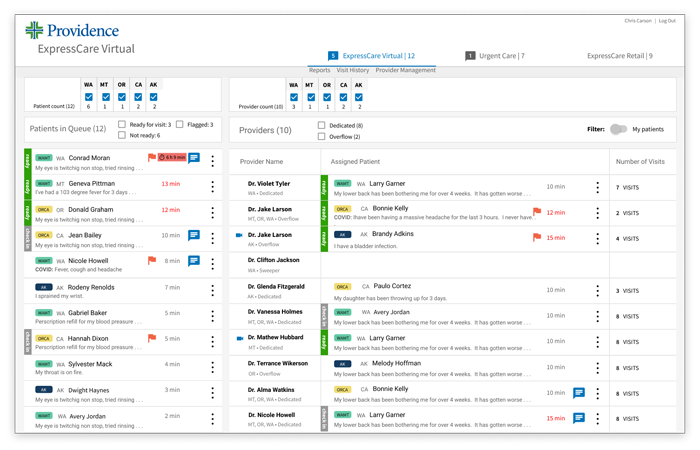Viewport: 700px width, 450px height.
Task: Open chat icon for Jean Bailey
Action: coord(194,235)
